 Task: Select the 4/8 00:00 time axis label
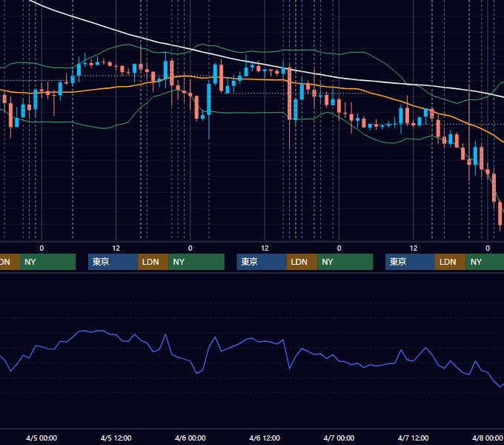click(x=487, y=438)
